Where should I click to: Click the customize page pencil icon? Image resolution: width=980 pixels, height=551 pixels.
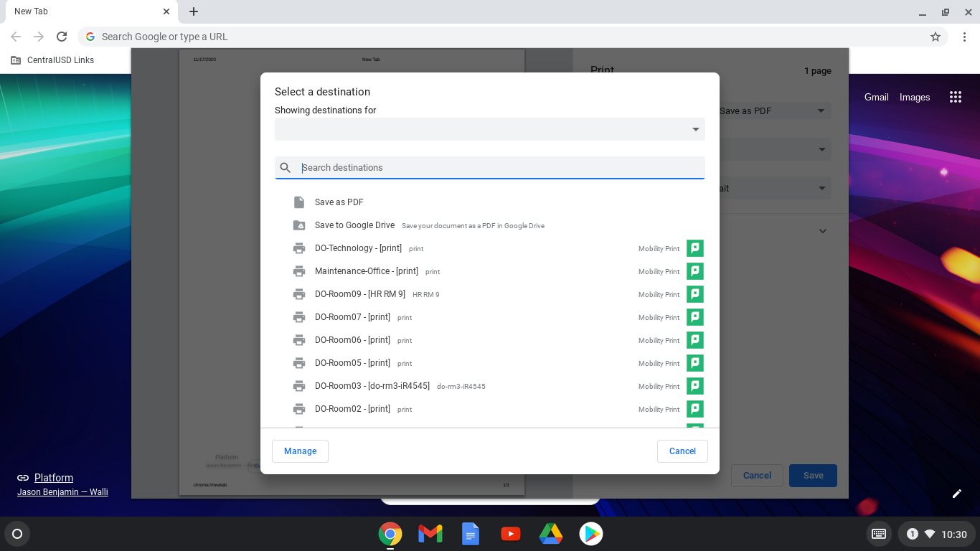pos(956,494)
